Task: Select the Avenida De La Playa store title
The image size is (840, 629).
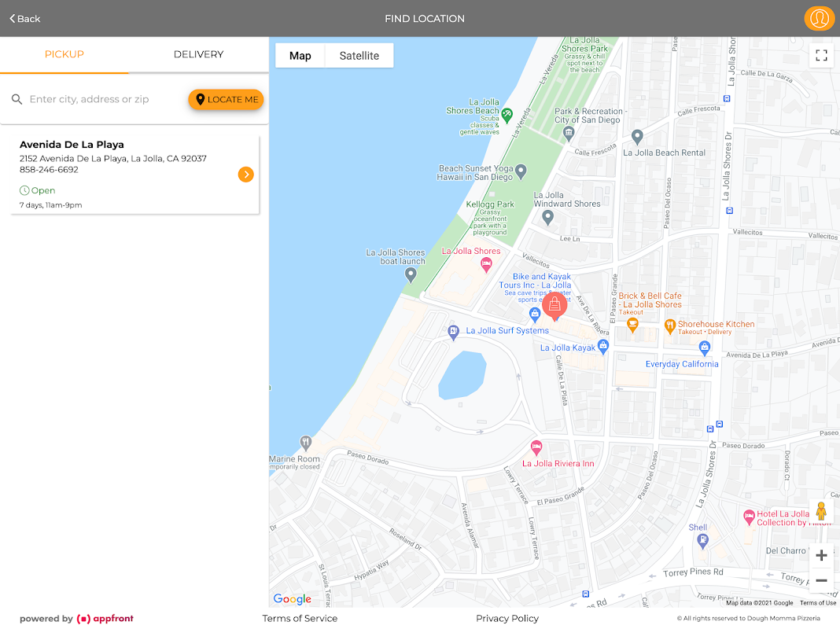Action: (x=72, y=145)
